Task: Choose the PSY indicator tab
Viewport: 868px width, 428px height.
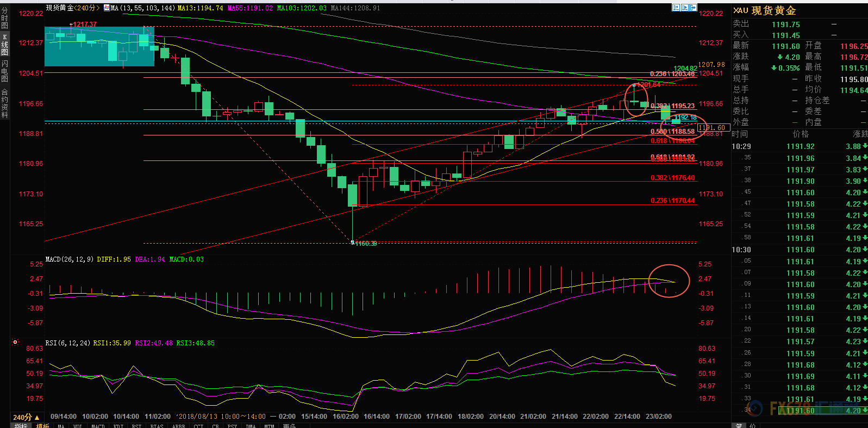Action: coord(232,426)
